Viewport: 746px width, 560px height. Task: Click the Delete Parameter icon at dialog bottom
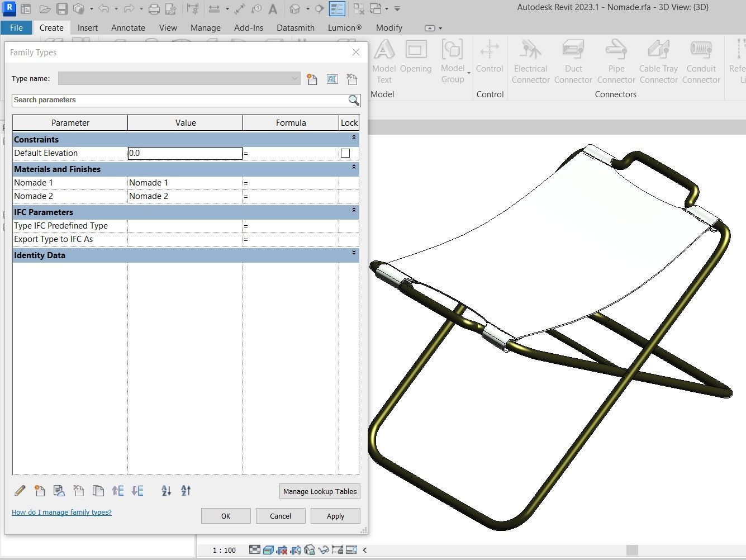pos(79,491)
